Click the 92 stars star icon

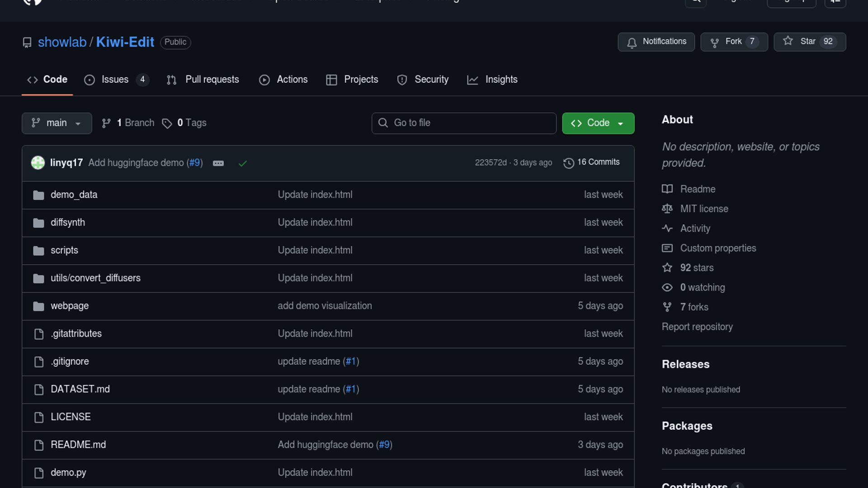667,268
